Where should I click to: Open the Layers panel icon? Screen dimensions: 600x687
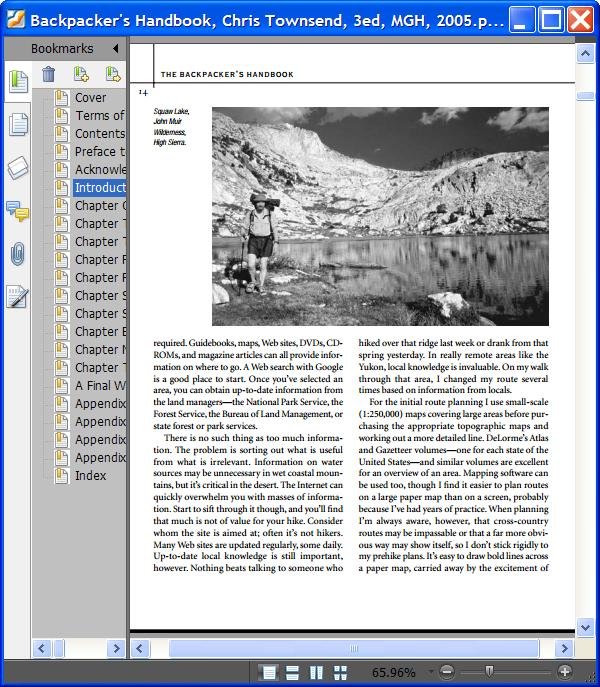[x=18, y=167]
